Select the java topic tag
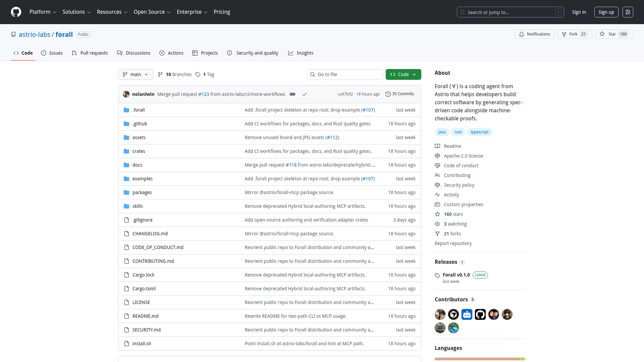Image resolution: width=644 pixels, height=362 pixels. [x=442, y=132]
